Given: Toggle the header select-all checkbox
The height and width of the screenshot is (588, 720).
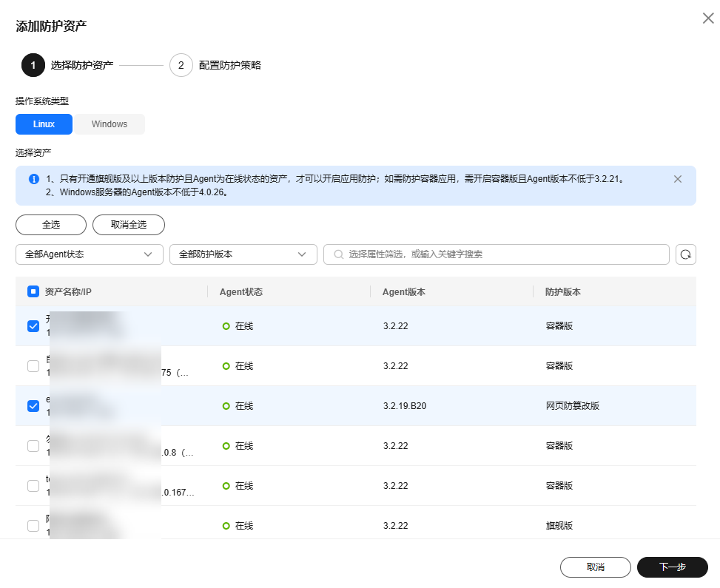Looking at the screenshot, I should tap(33, 292).
